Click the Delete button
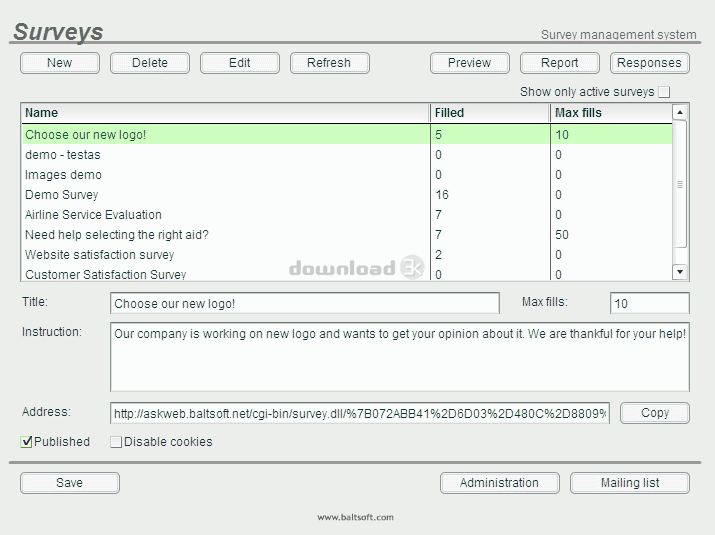This screenshot has height=535, width=715. pyautogui.click(x=150, y=63)
